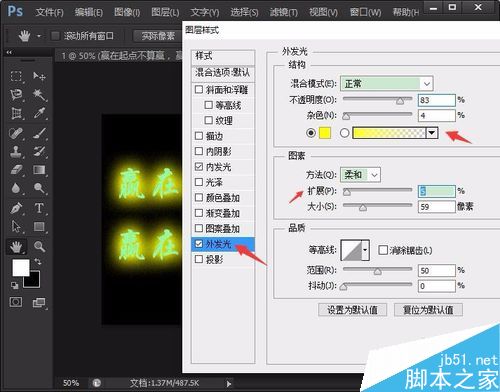Open Hand tool preset picker in options bar

pyautogui.click(x=39, y=36)
